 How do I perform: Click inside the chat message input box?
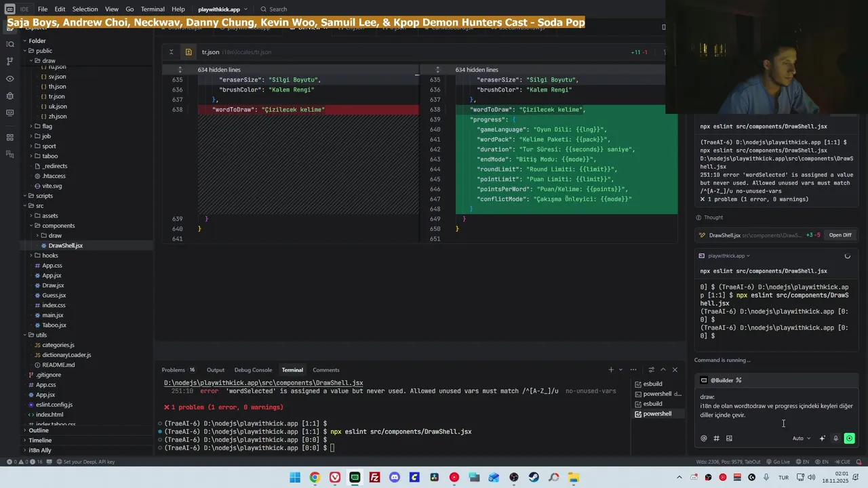[x=776, y=410]
